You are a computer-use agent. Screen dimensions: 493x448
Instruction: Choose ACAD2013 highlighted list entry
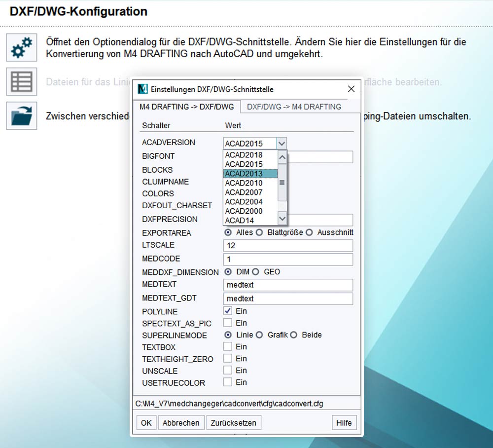[x=250, y=174]
